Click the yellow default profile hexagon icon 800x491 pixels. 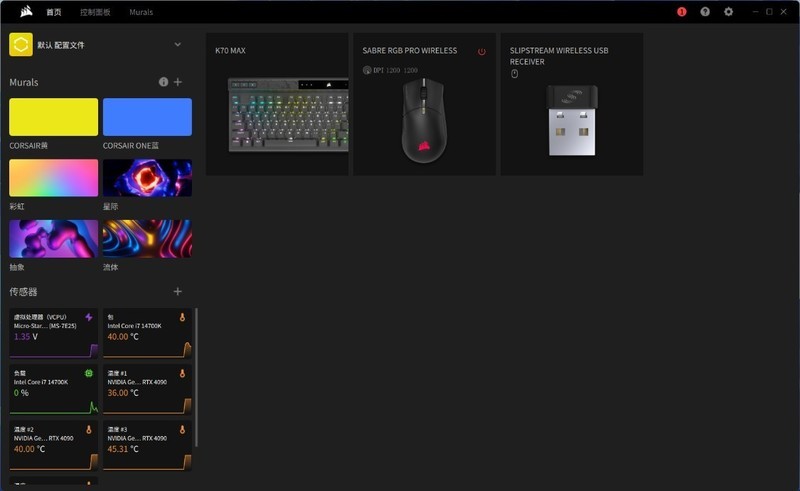tap(21, 45)
